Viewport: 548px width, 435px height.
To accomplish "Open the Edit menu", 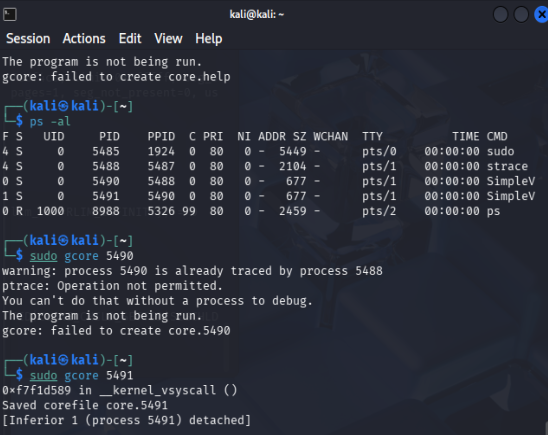I will [x=130, y=38].
